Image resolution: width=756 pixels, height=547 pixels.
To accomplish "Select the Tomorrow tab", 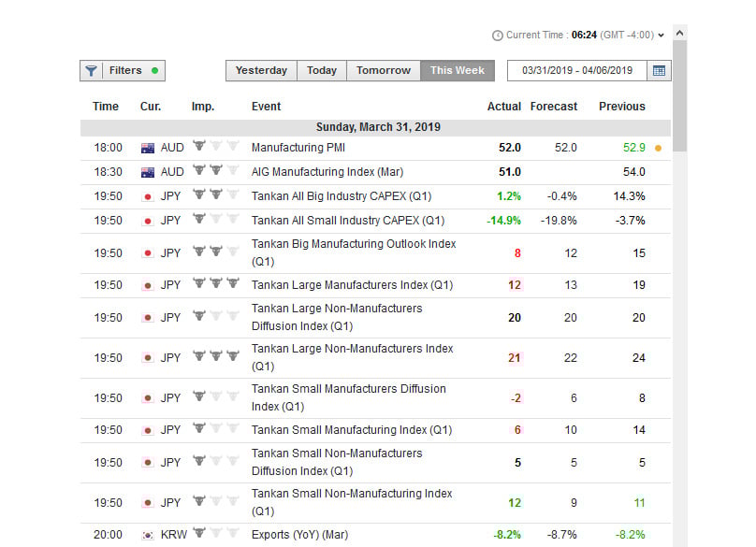I will tap(384, 71).
